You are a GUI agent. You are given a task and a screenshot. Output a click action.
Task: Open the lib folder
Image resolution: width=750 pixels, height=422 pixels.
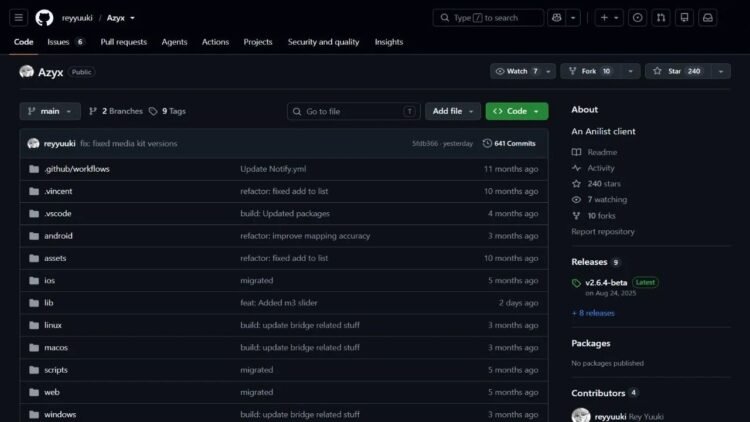coord(49,303)
